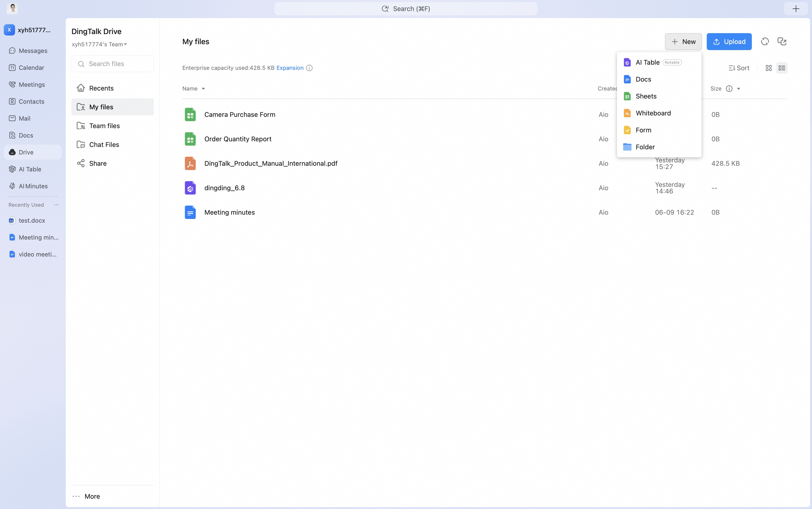812x509 pixels.
Task: Open the Expansion link
Action: (290, 68)
